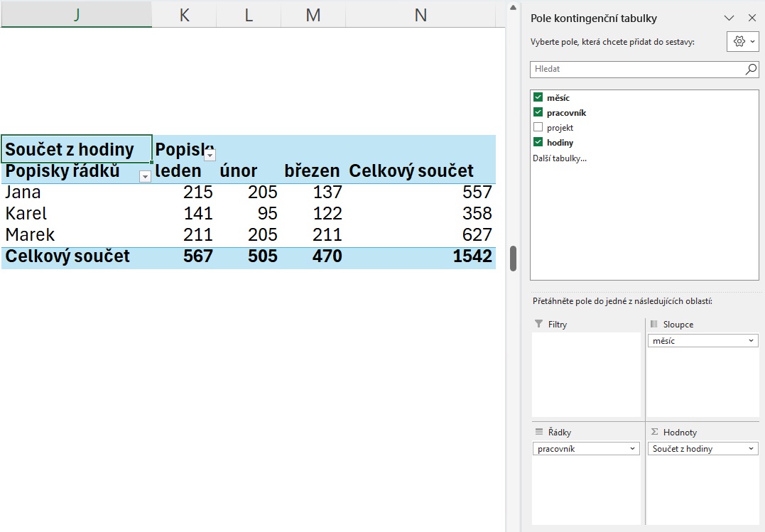Uncheck the měsíc field checkbox
765x532 pixels.
coord(538,98)
